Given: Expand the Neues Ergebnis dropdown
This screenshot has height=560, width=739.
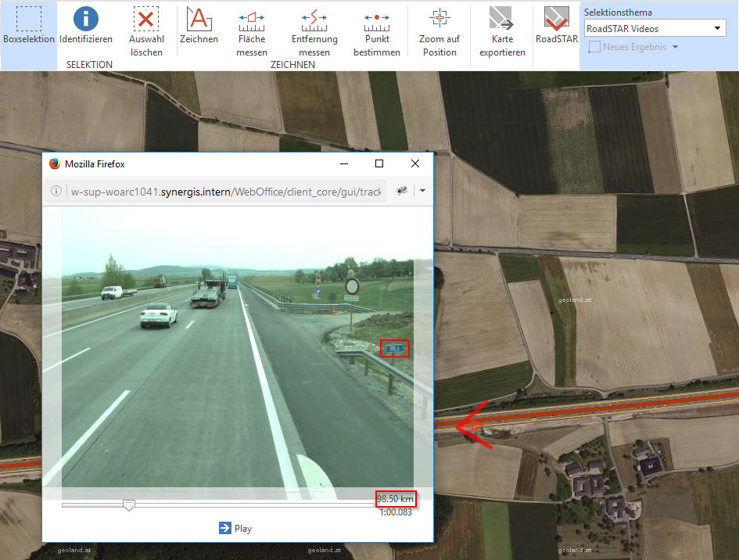Looking at the screenshot, I should 633,47.
